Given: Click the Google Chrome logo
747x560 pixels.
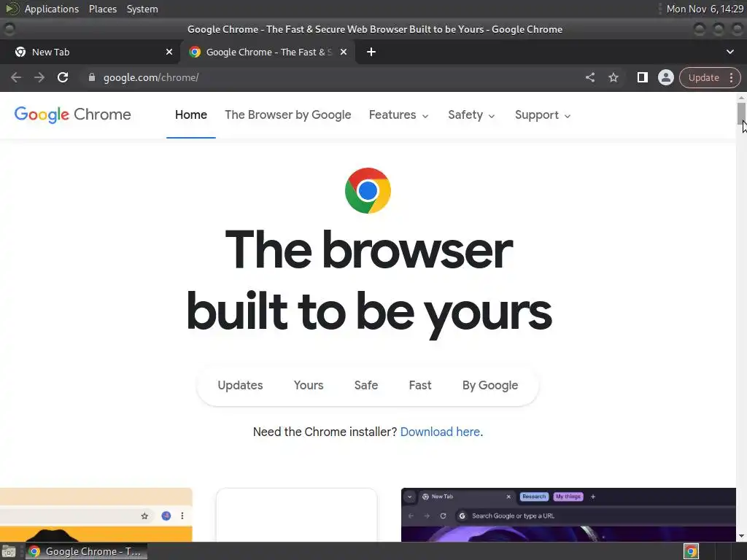Looking at the screenshot, I should pyautogui.click(x=72, y=114).
